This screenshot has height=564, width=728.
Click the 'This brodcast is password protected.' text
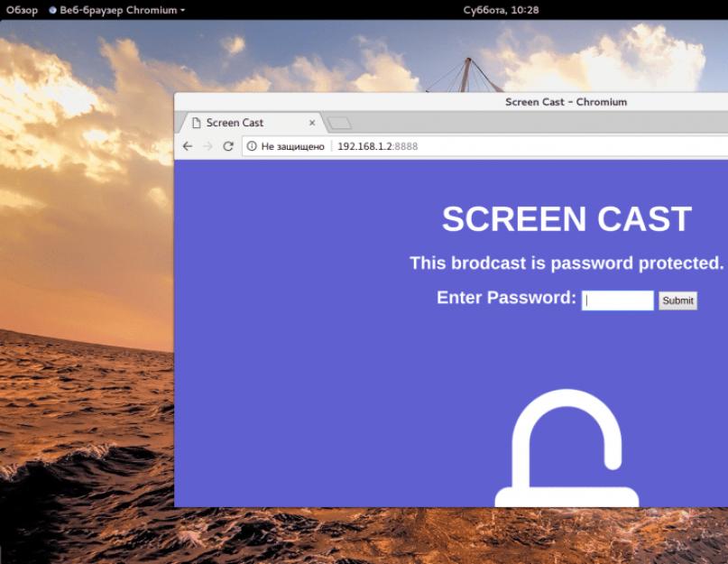567,263
